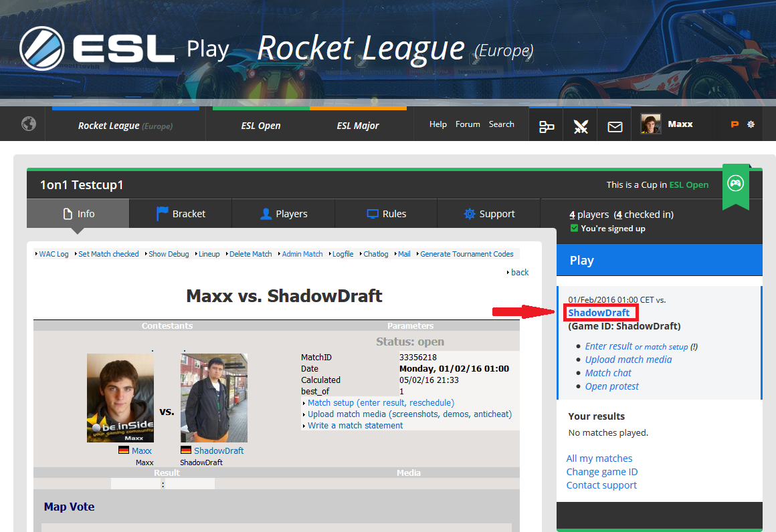
Task: Click the Open protest link
Action: click(x=611, y=386)
